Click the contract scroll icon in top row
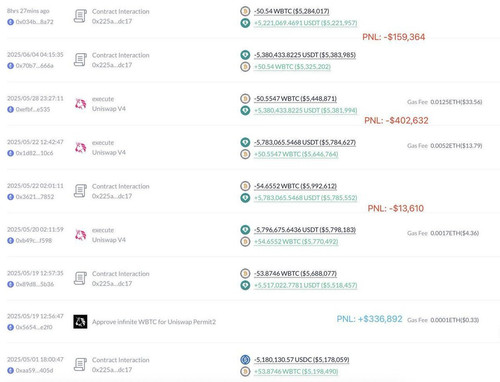Viewport: 500px width, 382px height. pos(80,16)
